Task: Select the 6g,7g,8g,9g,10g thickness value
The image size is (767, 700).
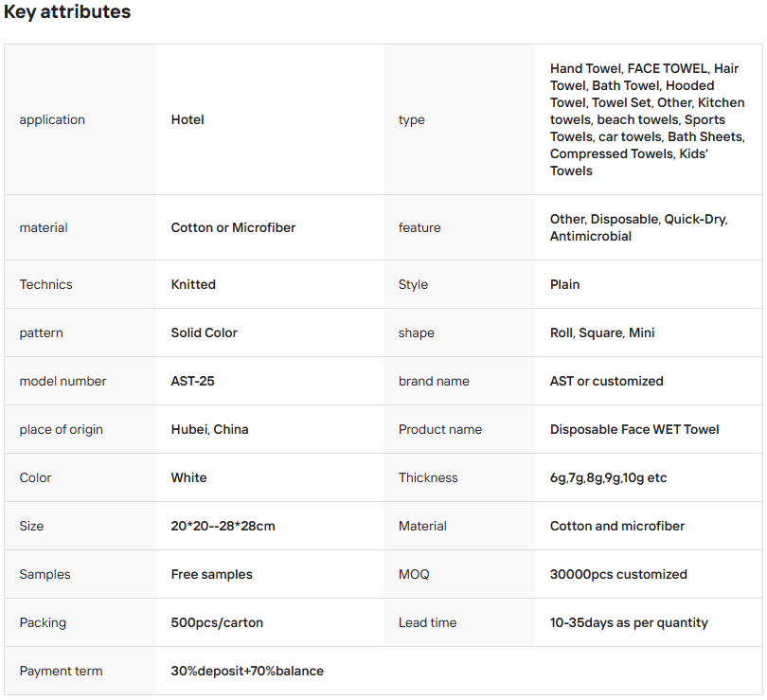Action: pos(608,477)
